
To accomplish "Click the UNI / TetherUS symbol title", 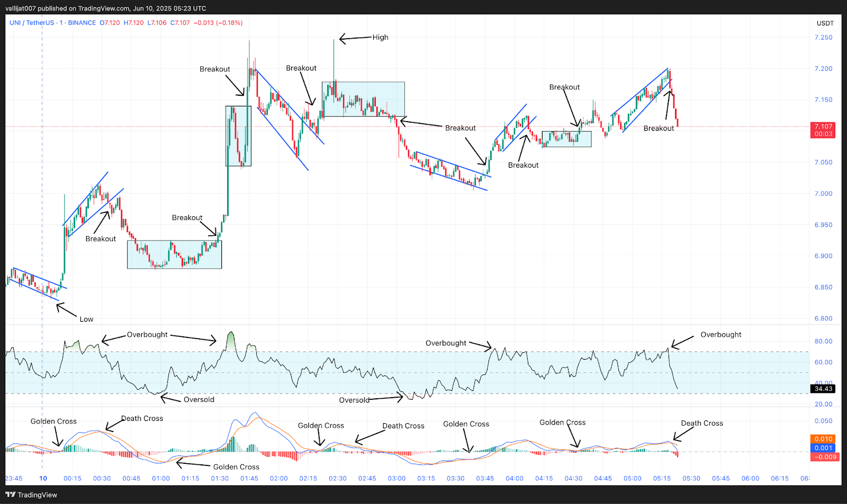I will pyautogui.click(x=32, y=23).
